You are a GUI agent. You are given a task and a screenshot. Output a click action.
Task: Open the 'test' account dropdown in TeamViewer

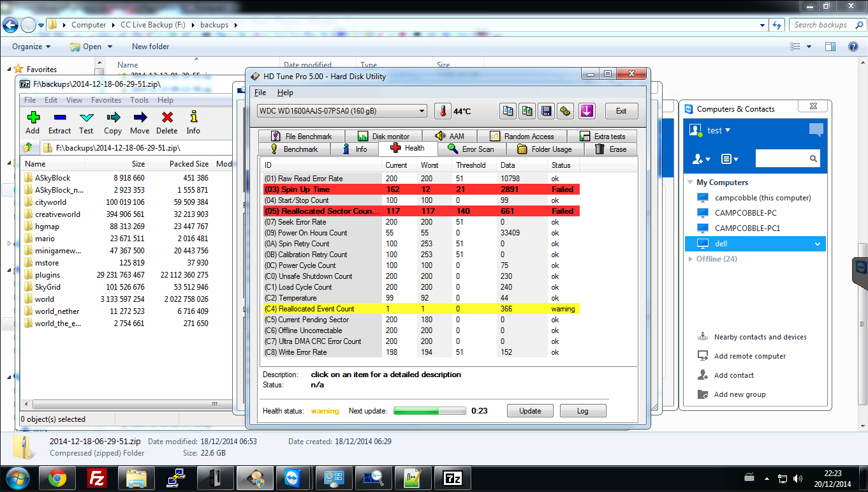click(x=718, y=130)
